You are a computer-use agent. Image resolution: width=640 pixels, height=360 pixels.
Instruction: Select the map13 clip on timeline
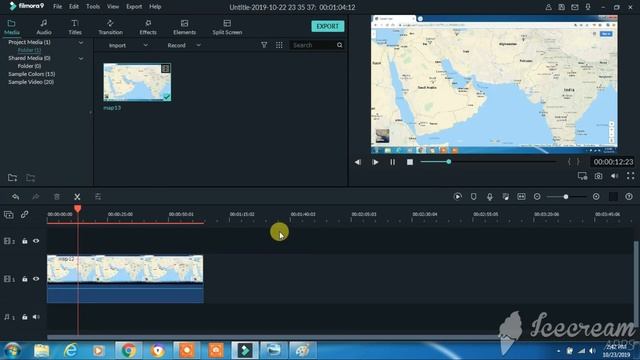(125, 279)
